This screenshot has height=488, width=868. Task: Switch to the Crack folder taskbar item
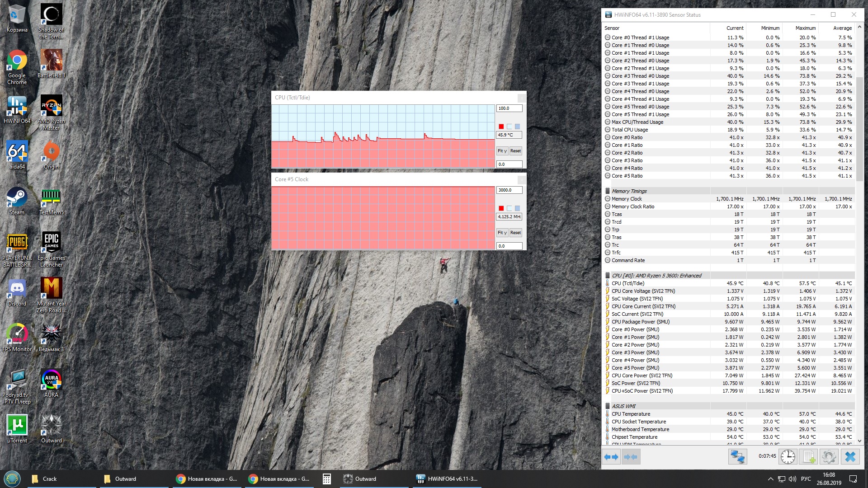coord(50,479)
